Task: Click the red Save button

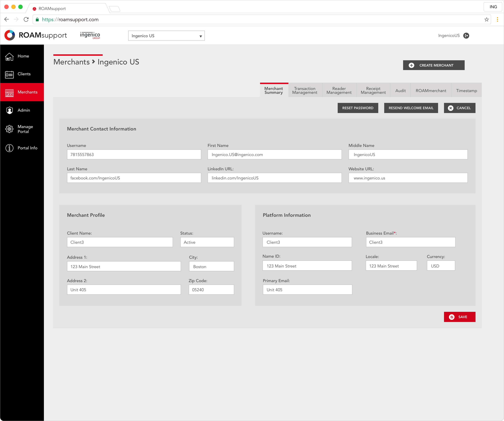Action: click(x=460, y=317)
